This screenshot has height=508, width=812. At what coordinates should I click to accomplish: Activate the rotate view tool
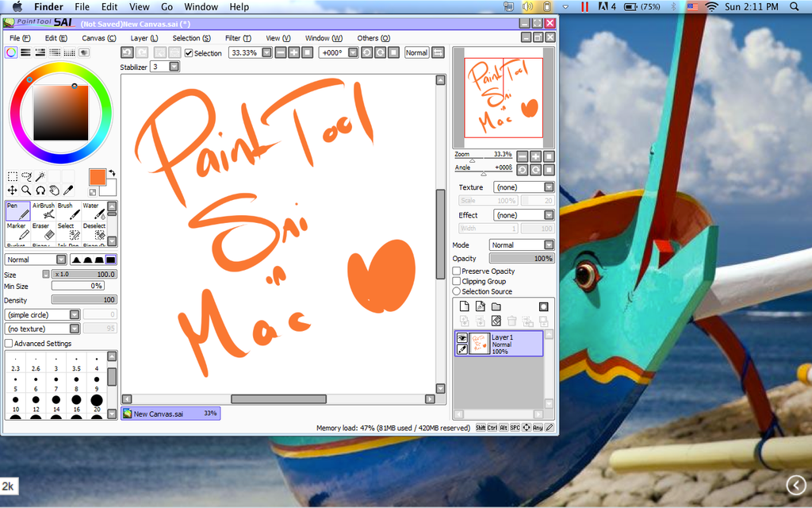(x=40, y=190)
